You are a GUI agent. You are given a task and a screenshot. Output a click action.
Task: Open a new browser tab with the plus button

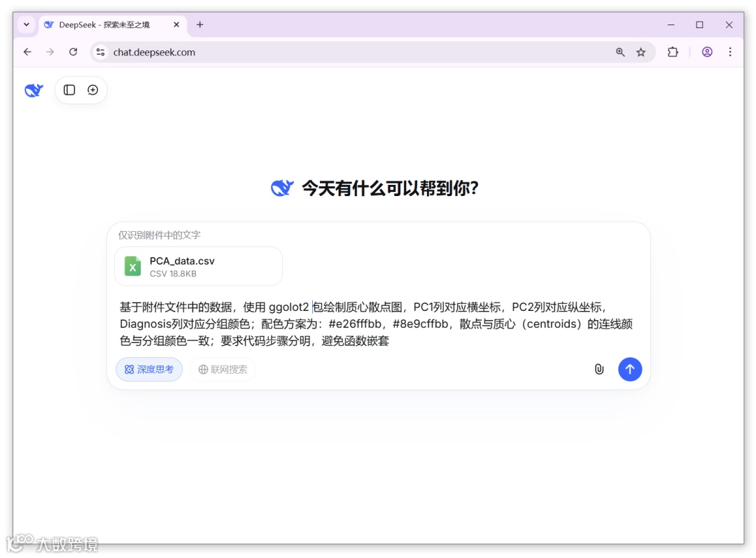pyautogui.click(x=200, y=25)
